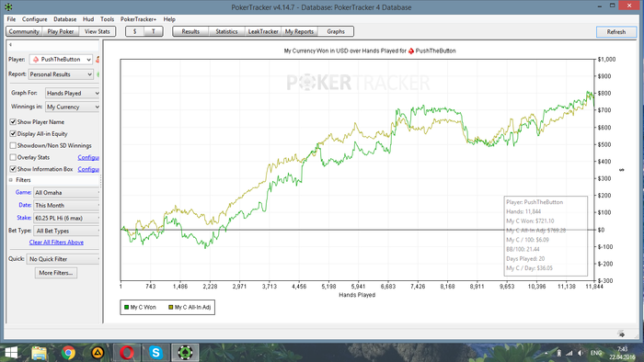Open the Quick filter dropdown
Image resolution: width=644 pixels, height=362 pixels.
pos(63,259)
